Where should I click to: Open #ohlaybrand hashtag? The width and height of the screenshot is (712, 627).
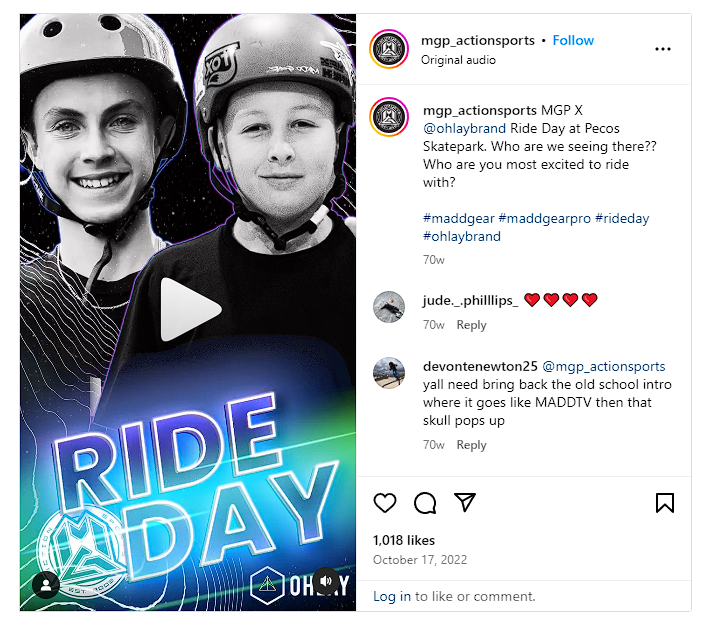462,237
